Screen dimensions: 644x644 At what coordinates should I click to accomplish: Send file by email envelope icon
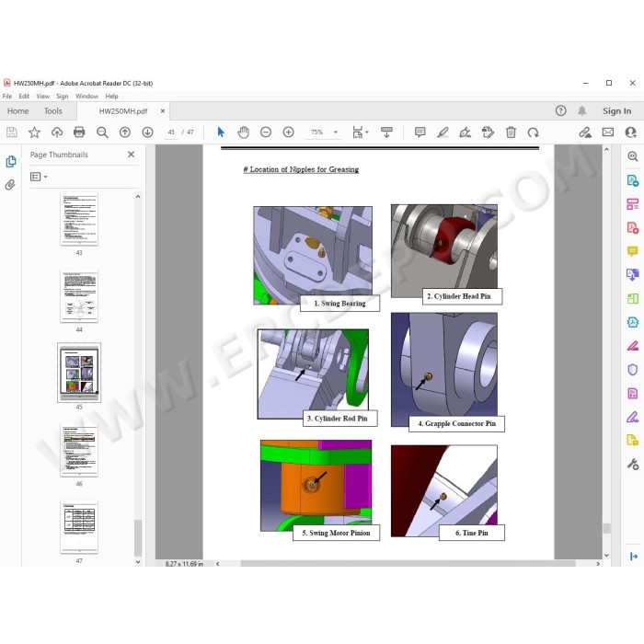pos(608,132)
